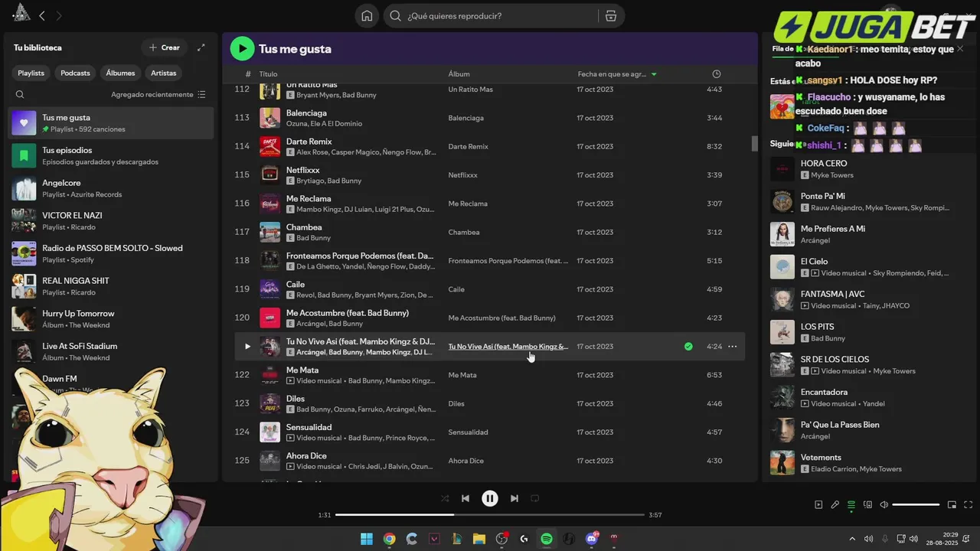The height and width of the screenshot is (551, 980).
Task: Click El Cielo queue thumbnail
Action: (x=782, y=266)
